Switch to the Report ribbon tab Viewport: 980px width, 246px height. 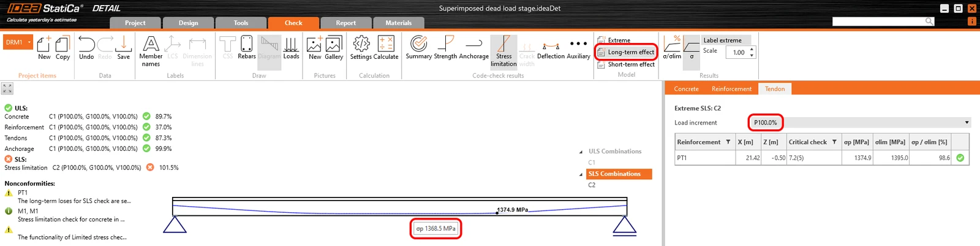coord(345,23)
